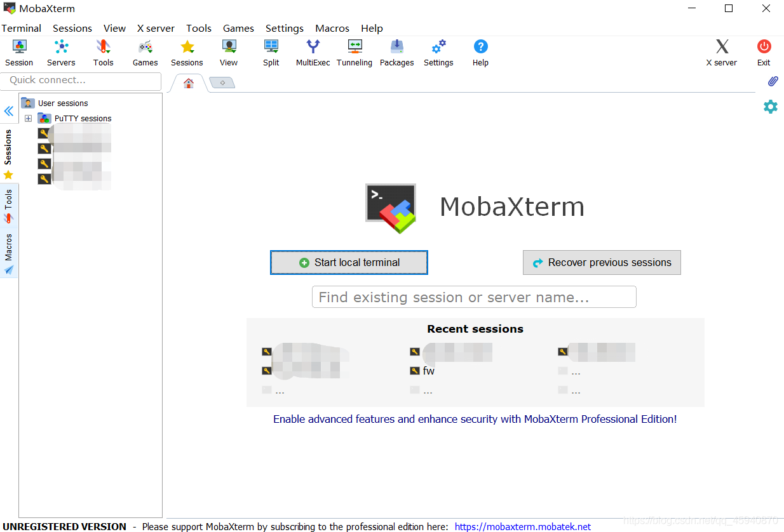Open the Macros menu
Screen dimensions: 784x532
332,28
